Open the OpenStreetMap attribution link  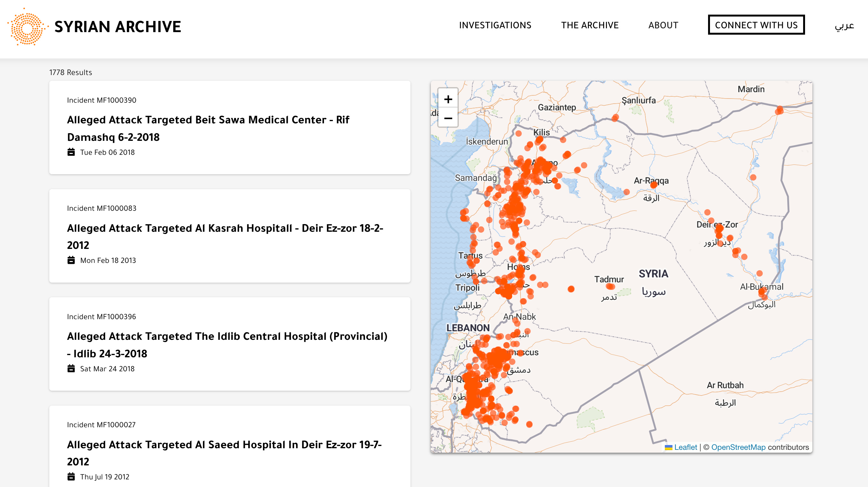(738, 447)
